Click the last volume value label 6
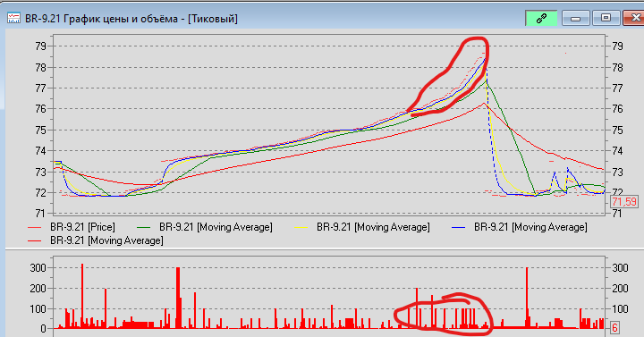 [614, 328]
